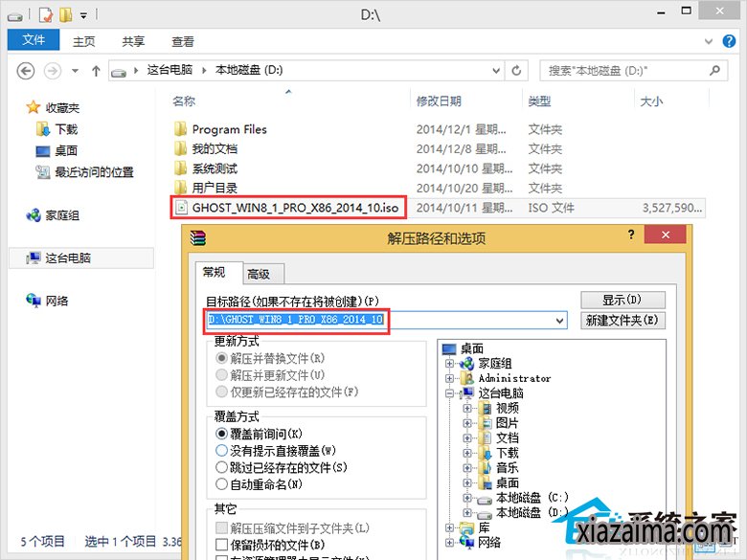Open the 文件 ribbon menu
The height and width of the screenshot is (560, 747).
(x=34, y=40)
